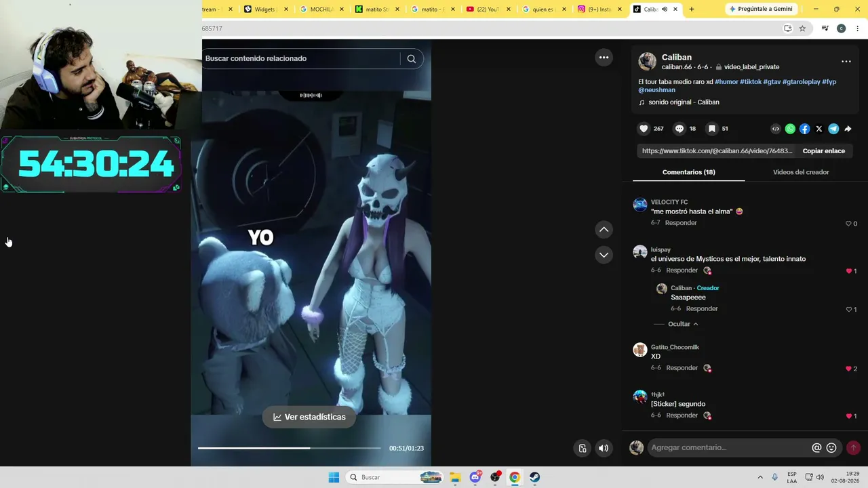868x488 pixels.
Task: Seek on the video progress bar
Action: tap(289, 448)
